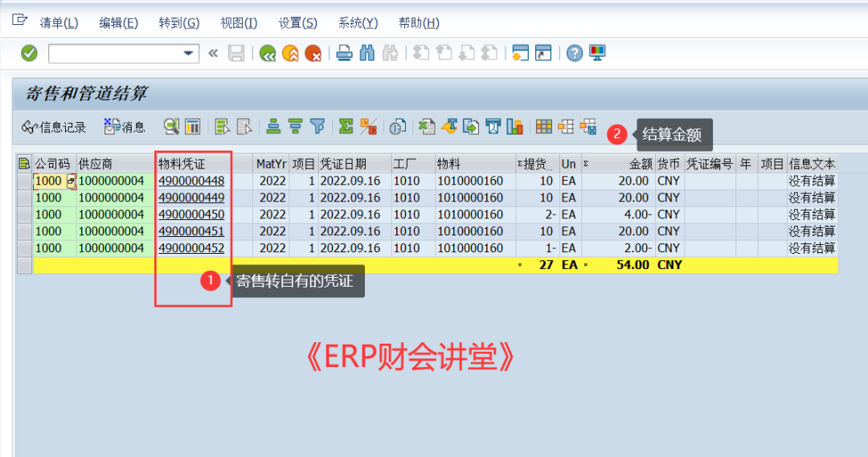The width and height of the screenshot is (868, 457).
Task: Click the green Back arrow icon
Action: pyautogui.click(x=268, y=54)
